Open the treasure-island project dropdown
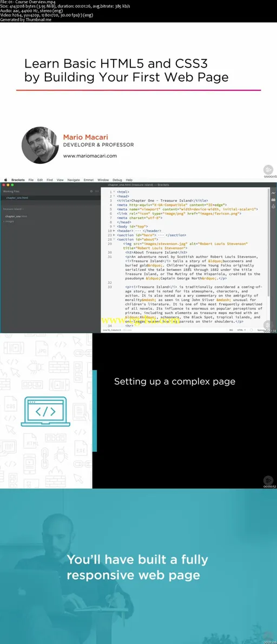This screenshot has width=277, height=644. click(13, 209)
